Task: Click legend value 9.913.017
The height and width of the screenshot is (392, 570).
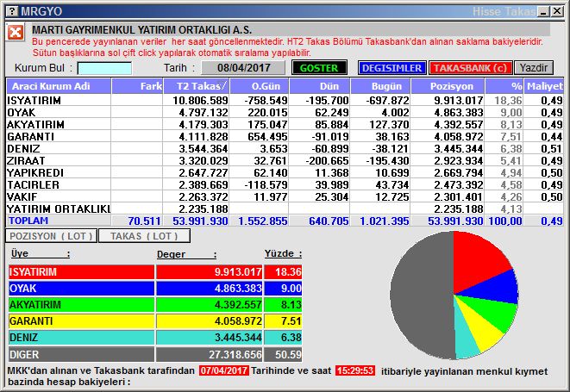Action: (x=238, y=271)
